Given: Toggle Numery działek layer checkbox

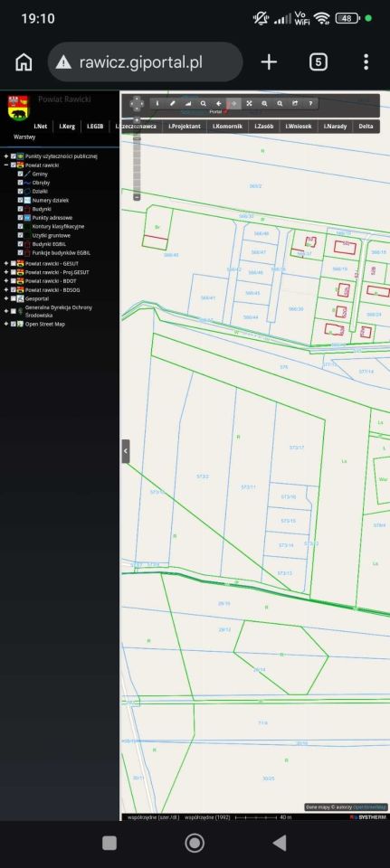Looking at the screenshot, I should pyautogui.click(x=21, y=200).
